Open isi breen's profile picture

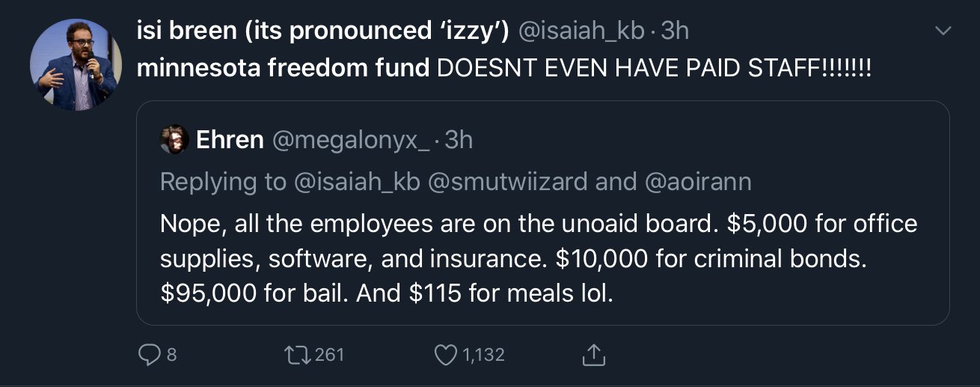pyautogui.click(x=76, y=65)
